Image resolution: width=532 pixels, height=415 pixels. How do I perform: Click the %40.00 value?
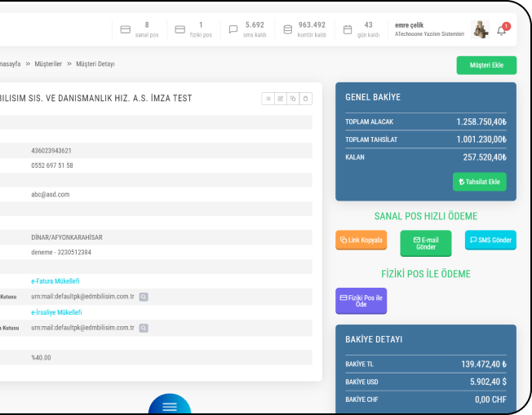(x=41, y=358)
